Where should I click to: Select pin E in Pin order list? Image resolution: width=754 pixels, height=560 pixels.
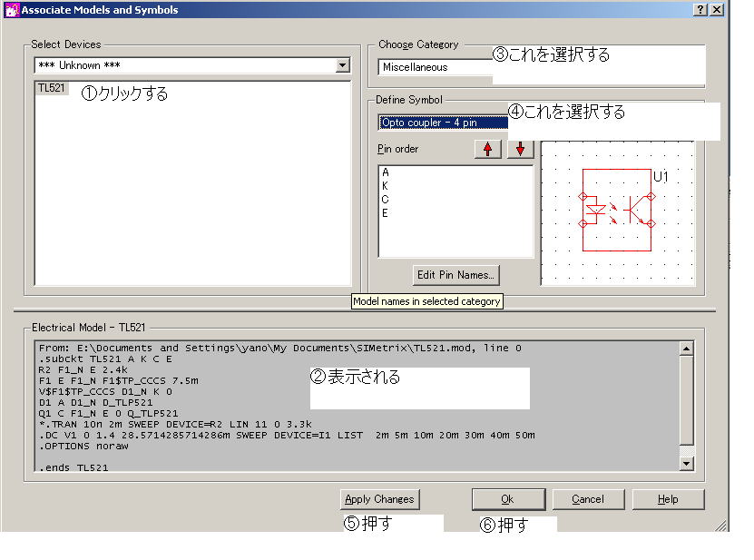385,212
